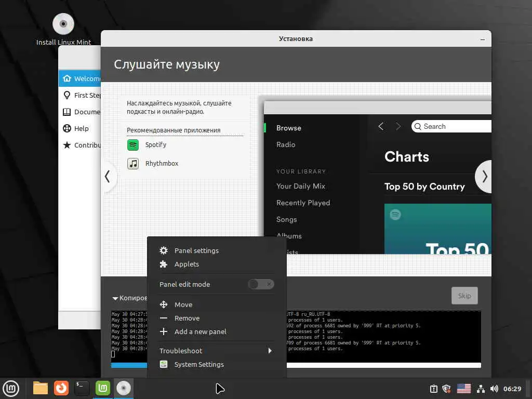Click the Rhythmbox text label
Image resolution: width=532 pixels, height=399 pixels.
pos(162,164)
